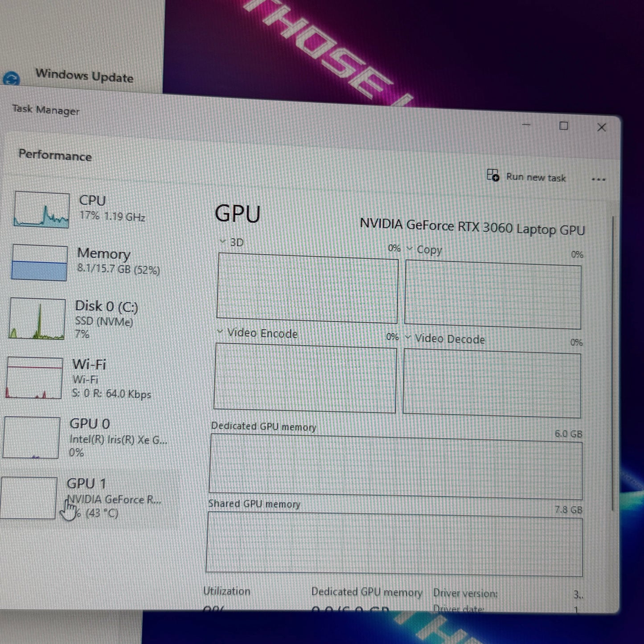This screenshot has height=644, width=644.
Task: Select Disk 0 (C:) thumbnail graph
Action: [x=37, y=318]
